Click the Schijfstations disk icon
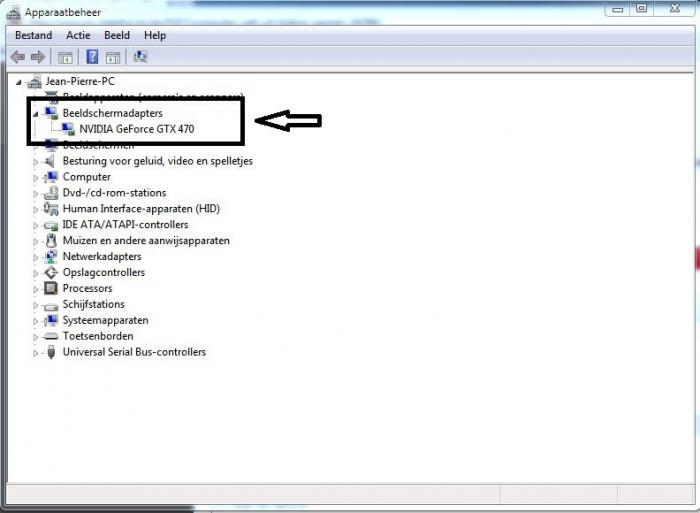 51,306
